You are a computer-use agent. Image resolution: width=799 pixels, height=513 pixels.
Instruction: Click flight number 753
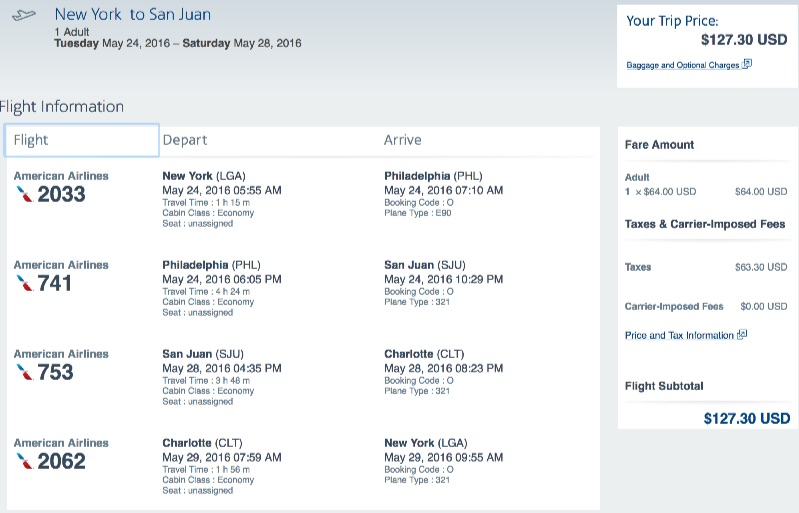(55, 372)
